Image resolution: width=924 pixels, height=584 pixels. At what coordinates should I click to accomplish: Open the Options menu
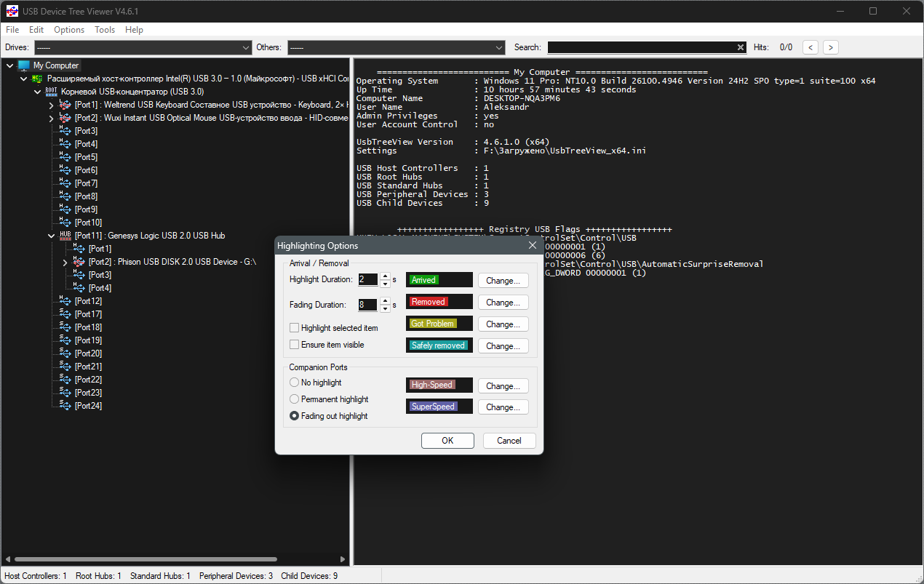tap(69, 30)
